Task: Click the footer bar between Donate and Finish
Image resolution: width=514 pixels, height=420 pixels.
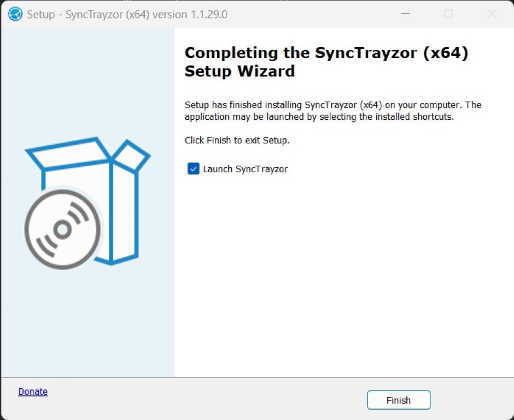Action: [207, 399]
